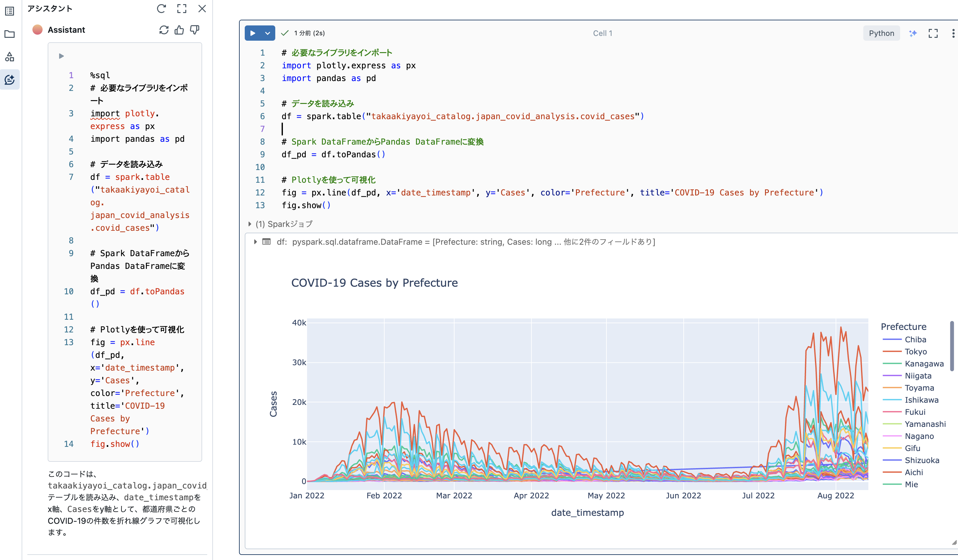Open the table of contents sidebar icon
Image resolution: width=958 pixels, height=560 pixels.
click(x=10, y=11)
